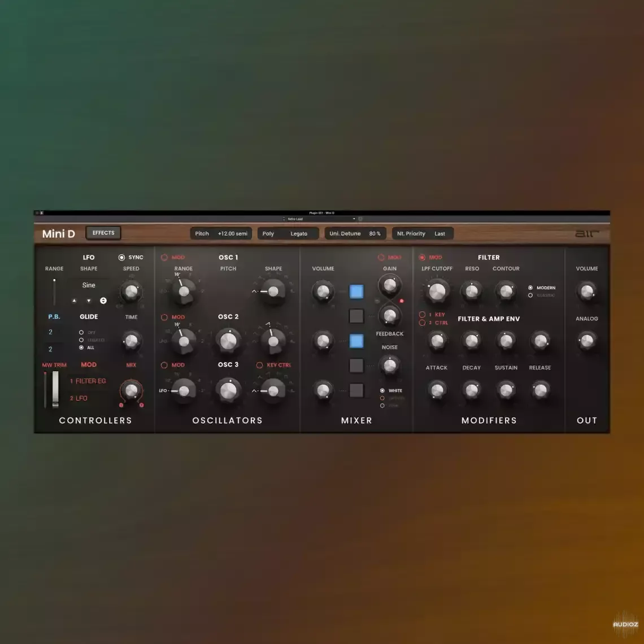
Task: Disable the Filter MOD toggle
Action: [422, 258]
